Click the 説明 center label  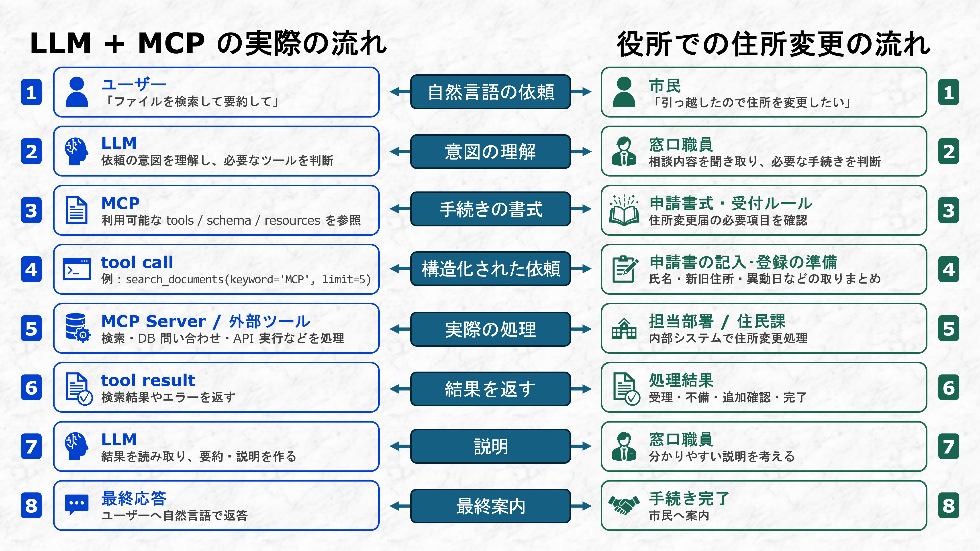pos(490,446)
